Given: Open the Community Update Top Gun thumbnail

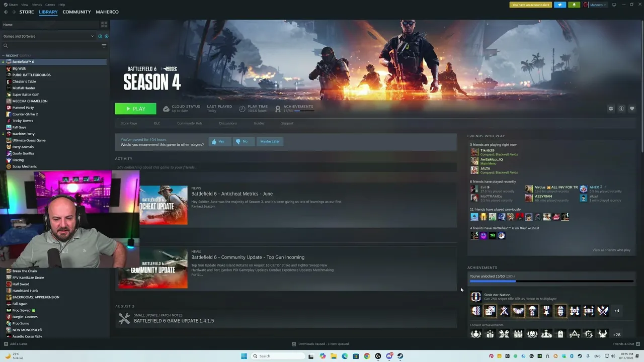Looking at the screenshot, I should coord(153,268).
